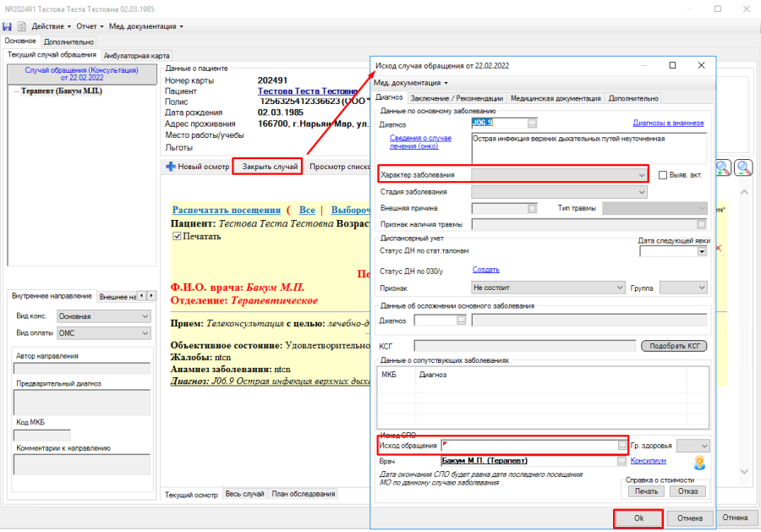Screen dimensions: 761x532
Task: Open the Исход обращения lookup ellipsis button
Action: pyautogui.click(x=621, y=446)
